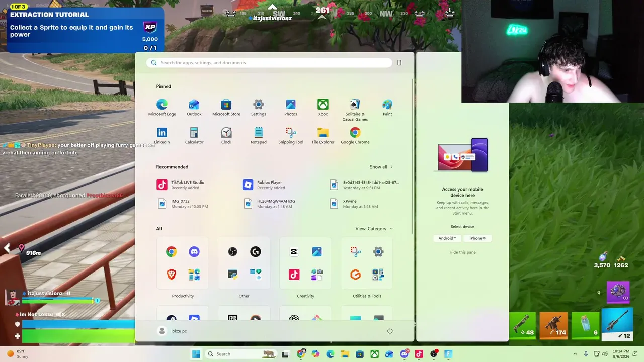
Task: Open the View: Category dropdown
Action: point(374,229)
